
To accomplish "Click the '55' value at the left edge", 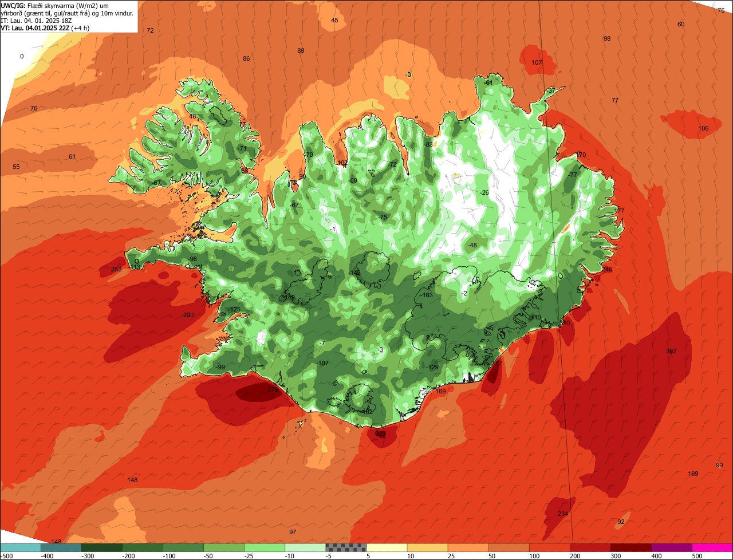I will coord(16,167).
